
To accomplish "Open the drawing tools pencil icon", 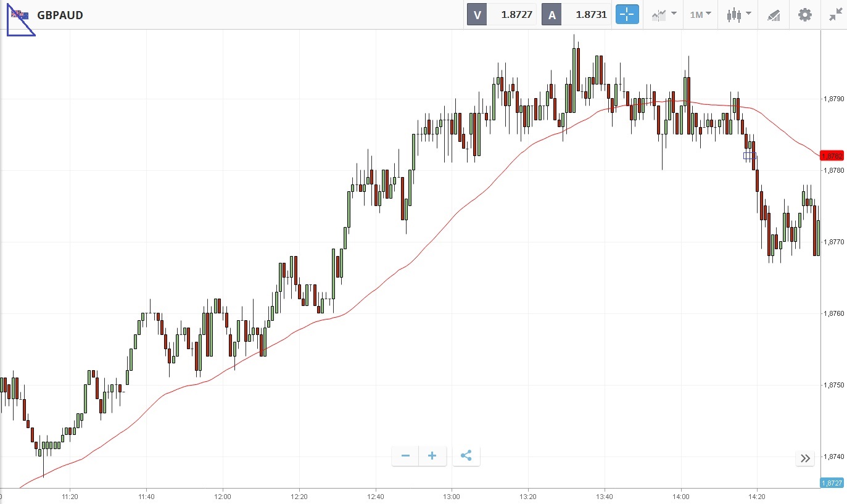I will pos(774,15).
